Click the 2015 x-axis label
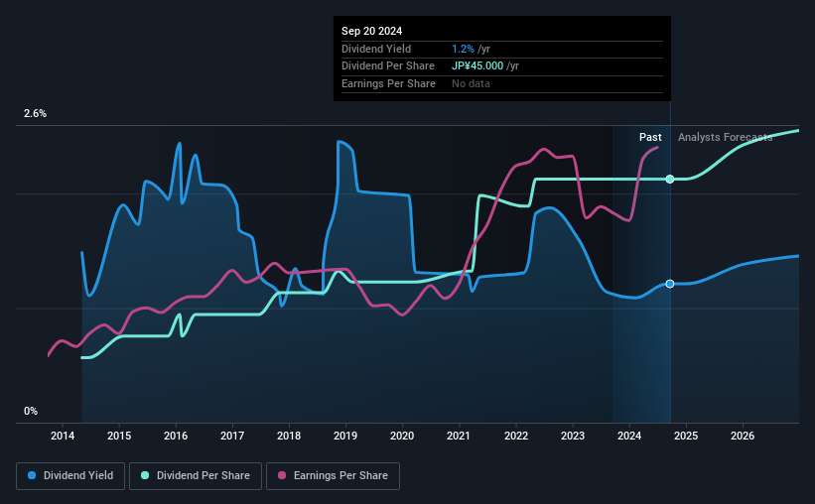 tap(119, 436)
